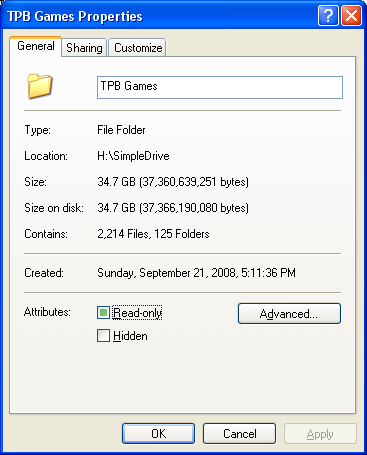
Task: Close the TPB Games Properties dialog
Action: tap(351, 15)
